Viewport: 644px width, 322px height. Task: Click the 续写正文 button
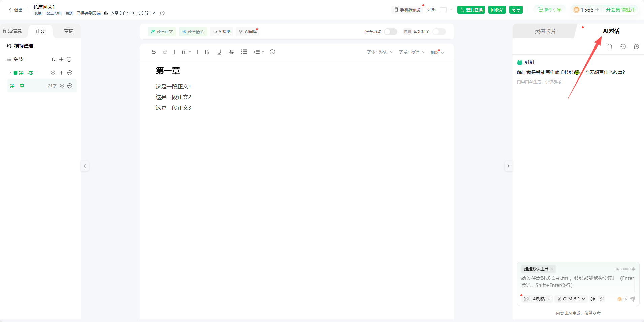[x=162, y=32]
